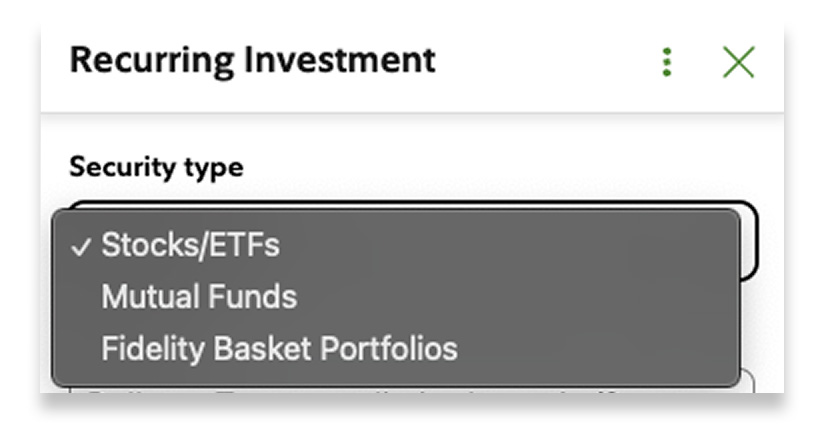The height and width of the screenshot is (434, 825).
Task: Select the Fidelity Basket Portfolios option
Action: (x=279, y=348)
